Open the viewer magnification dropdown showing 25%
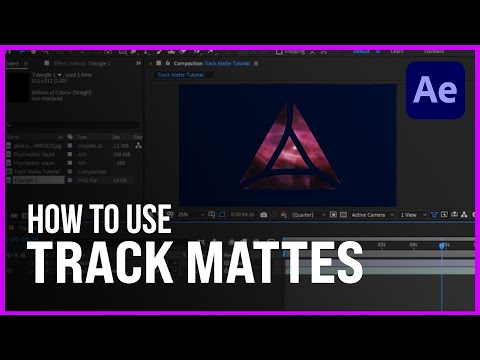The image size is (480, 360). (191, 215)
